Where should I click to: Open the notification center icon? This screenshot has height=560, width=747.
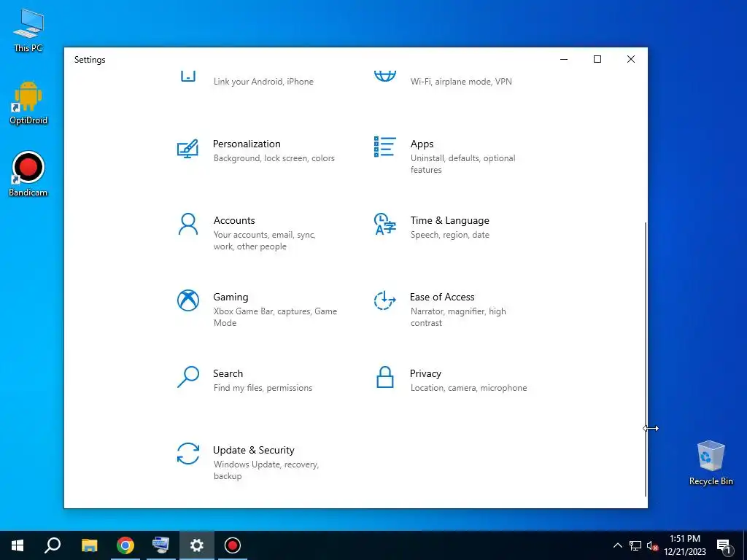(x=724, y=546)
